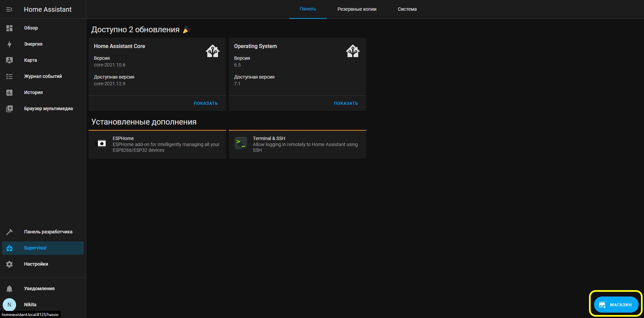Collapse the sidebar with the menu icon
This screenshot has width=644, height=318.
[x=9, y=9]
